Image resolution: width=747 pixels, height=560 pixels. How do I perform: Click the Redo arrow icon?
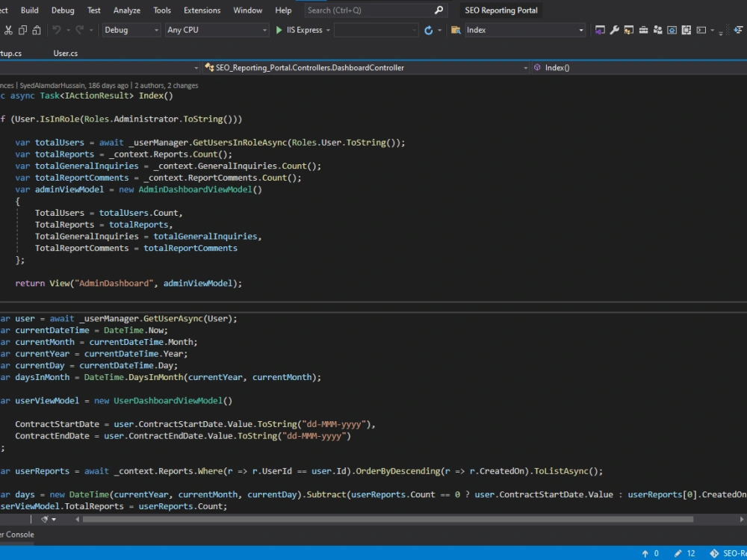(x=80, y=30)
